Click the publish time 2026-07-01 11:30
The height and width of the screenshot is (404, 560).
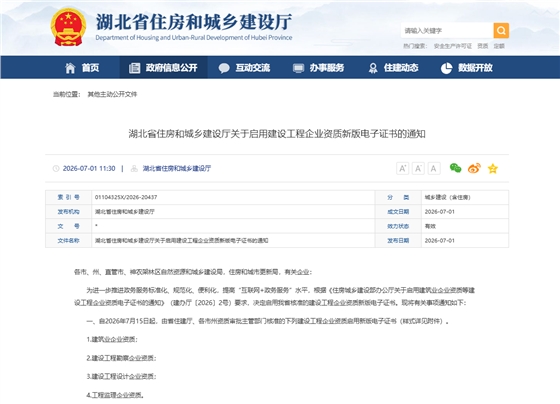click(x=89, y=168)
